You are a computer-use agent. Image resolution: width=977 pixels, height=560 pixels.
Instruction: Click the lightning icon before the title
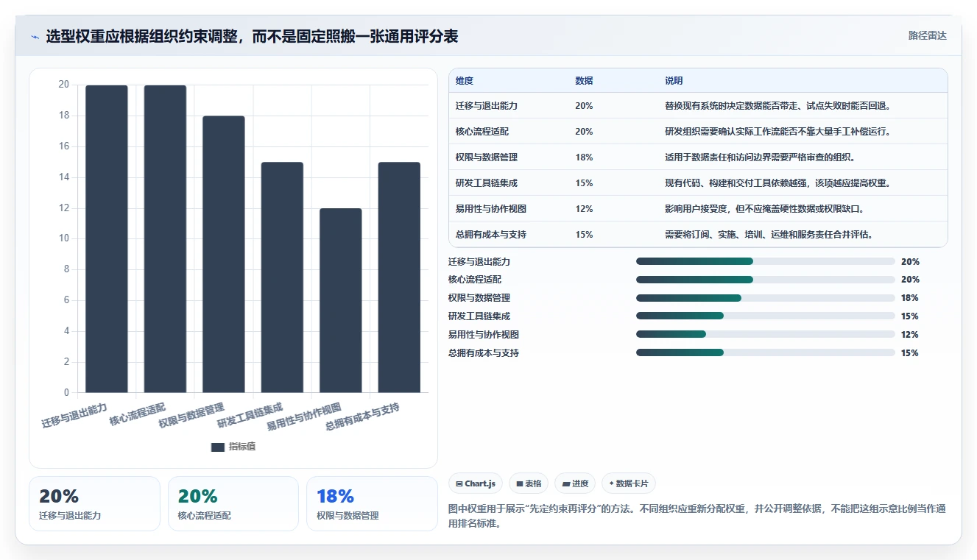35,37
